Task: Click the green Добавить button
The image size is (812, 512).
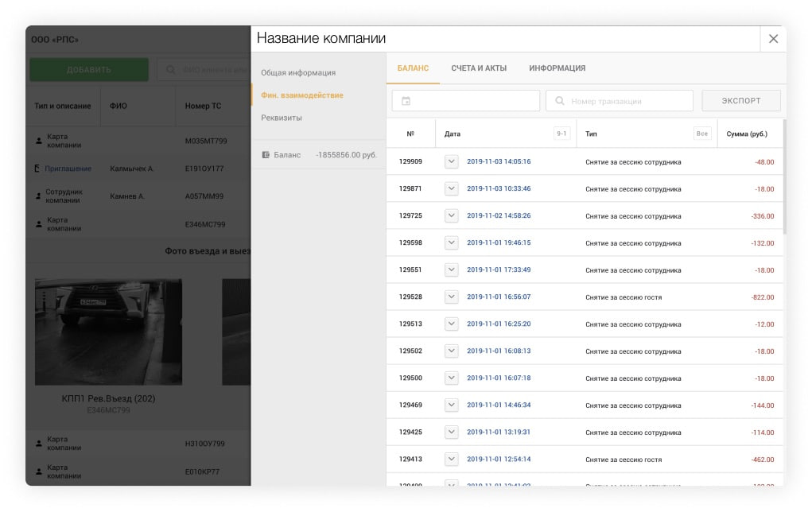Action: coord(89,70)
